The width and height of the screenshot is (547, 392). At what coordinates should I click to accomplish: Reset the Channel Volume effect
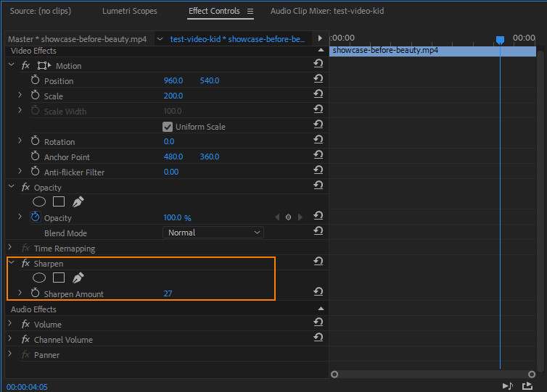click(318, 338)
